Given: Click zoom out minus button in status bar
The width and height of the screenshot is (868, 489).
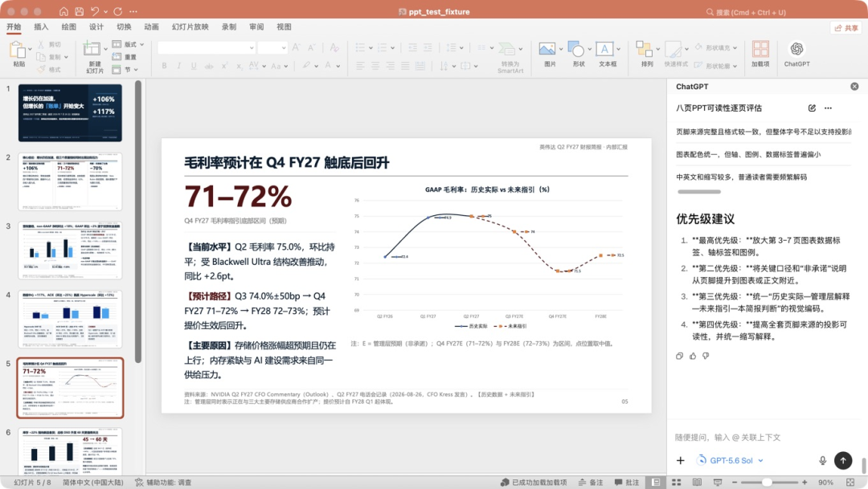Looking at the screenshot, I should (x=735, y=483).
